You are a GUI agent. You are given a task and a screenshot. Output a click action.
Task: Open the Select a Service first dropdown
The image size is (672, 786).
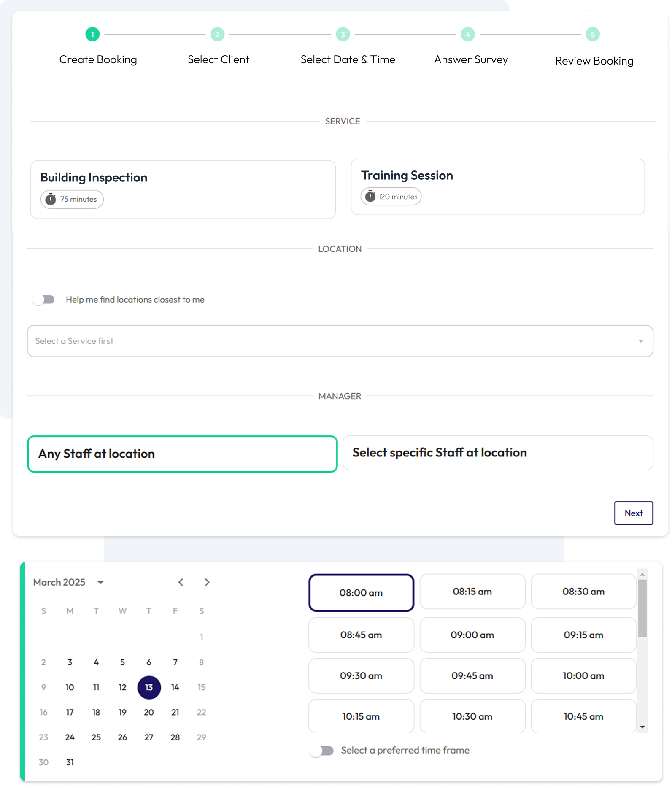coord(340,341)
